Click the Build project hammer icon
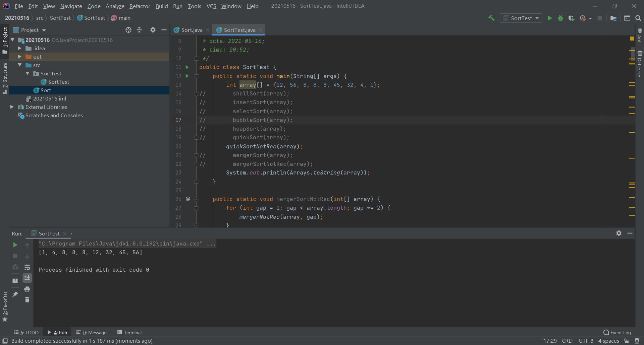This screenshot has width=644, height=345. 491,18
